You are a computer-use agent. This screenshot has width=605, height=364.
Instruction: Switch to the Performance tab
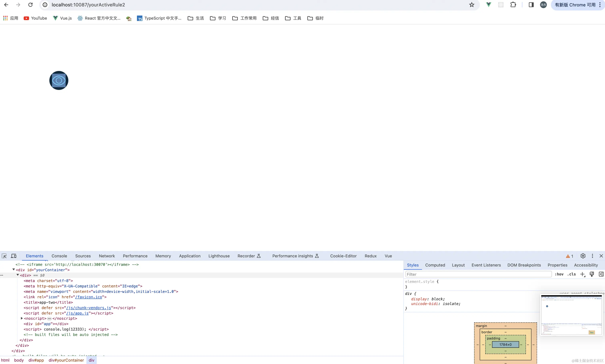pos(135,256)
